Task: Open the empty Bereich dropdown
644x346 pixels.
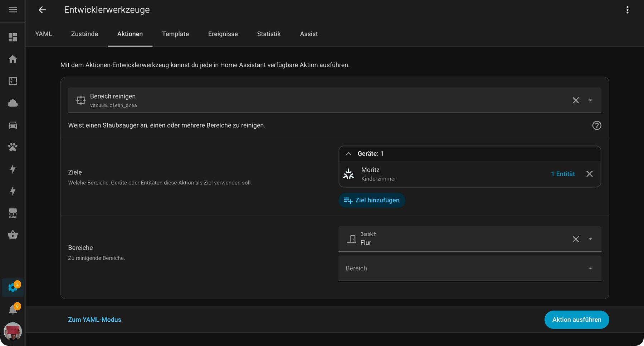Action: [469, 268]
